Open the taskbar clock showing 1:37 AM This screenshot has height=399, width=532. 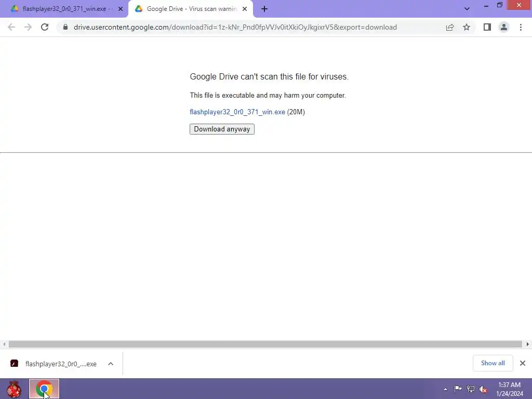(509, 389)
